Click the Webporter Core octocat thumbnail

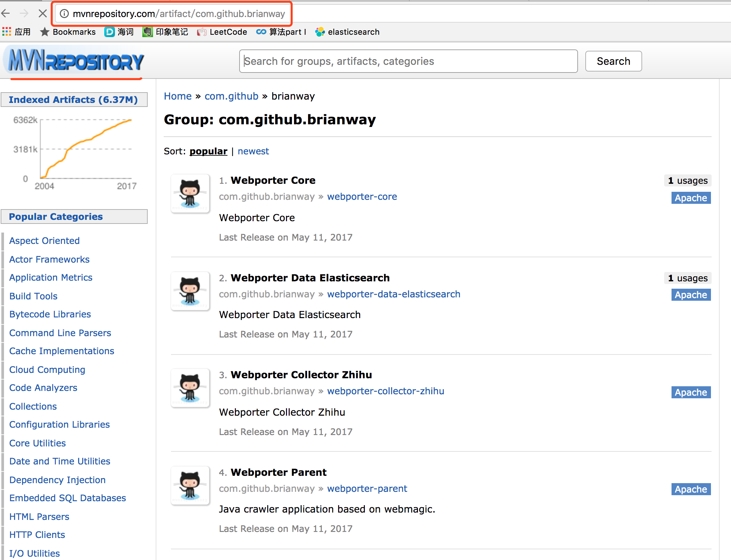point(190,193)
